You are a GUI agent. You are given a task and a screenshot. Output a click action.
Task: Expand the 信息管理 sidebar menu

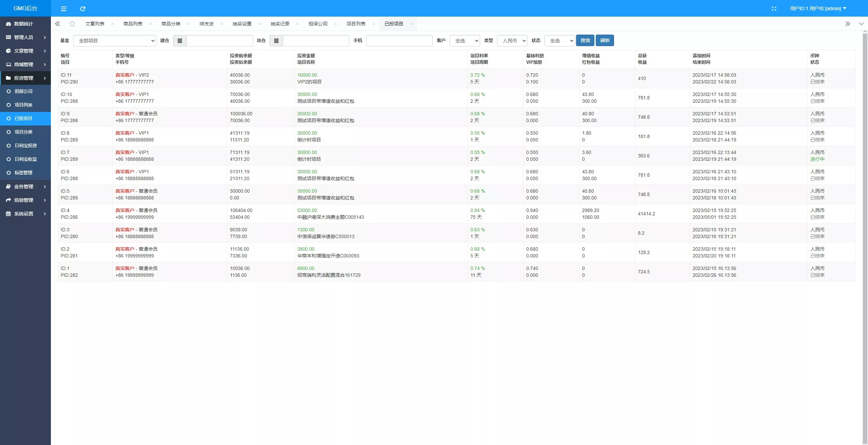click(25, 200)
